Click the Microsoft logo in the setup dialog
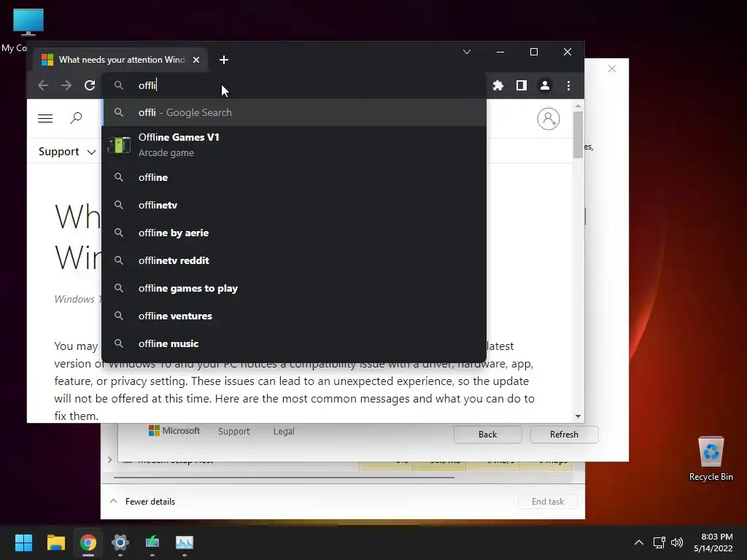This screenshot has height=560, width=747. (174, 431)
